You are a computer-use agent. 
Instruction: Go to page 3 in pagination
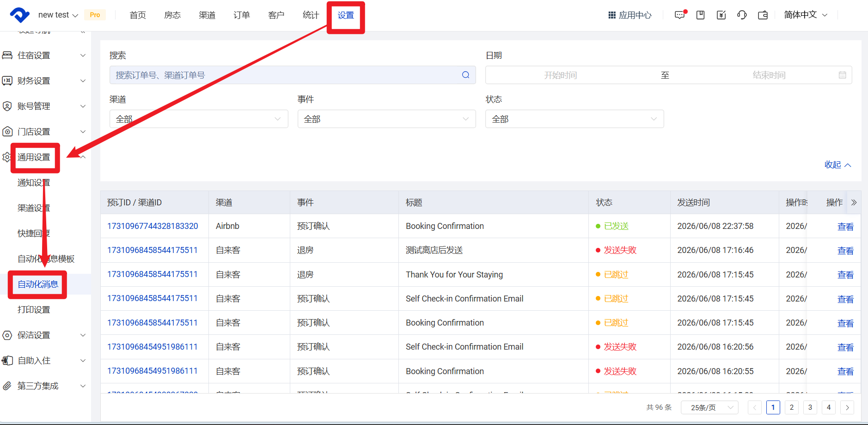point(810,407)
